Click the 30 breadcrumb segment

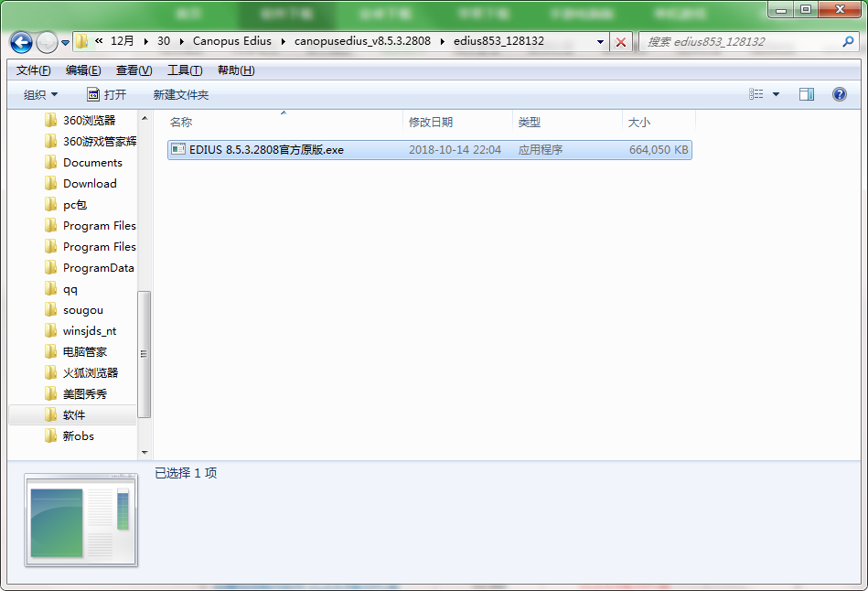pyautogui.click(x=164, y=41)
